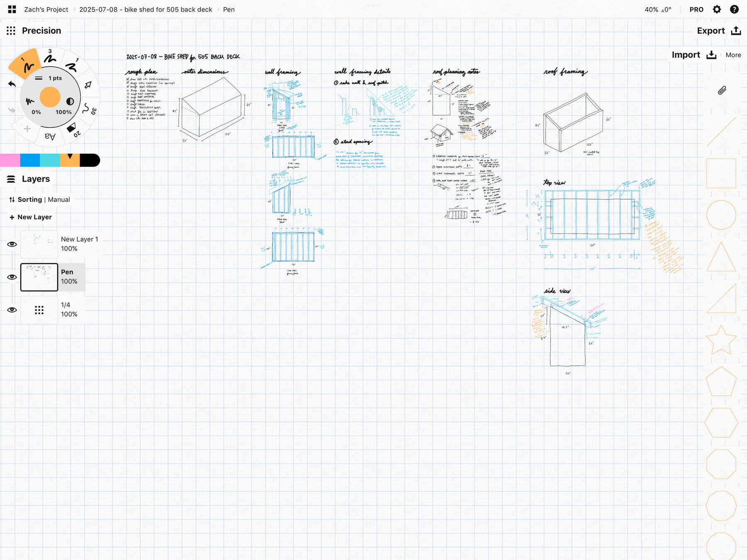Select the star shape from the shapes panel

[721, 340]
